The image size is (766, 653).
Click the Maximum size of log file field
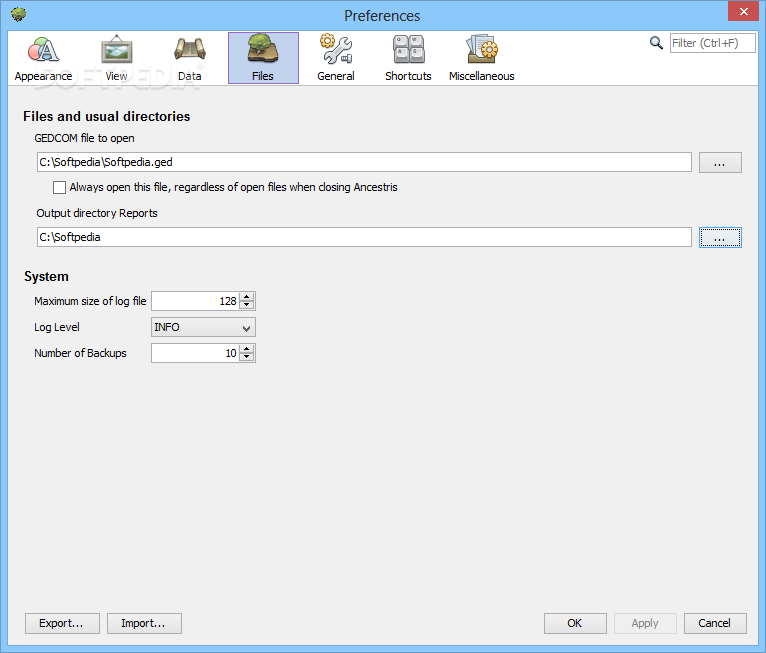(195, 301)
